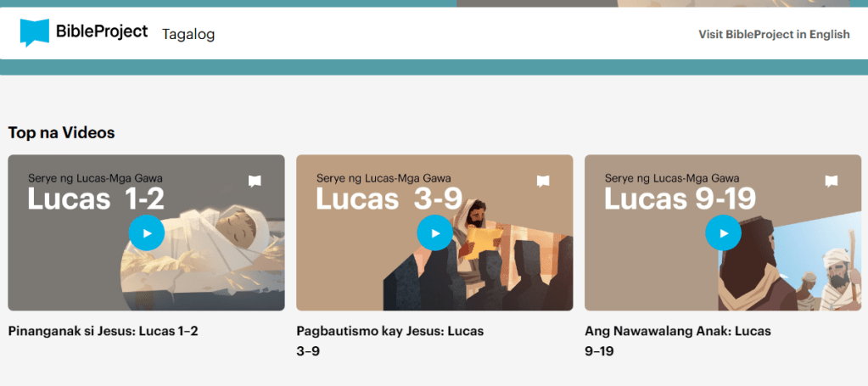Click the "Top na Videos" section heading
This screenshot has height=386, width=868.
tap(61, 132)
